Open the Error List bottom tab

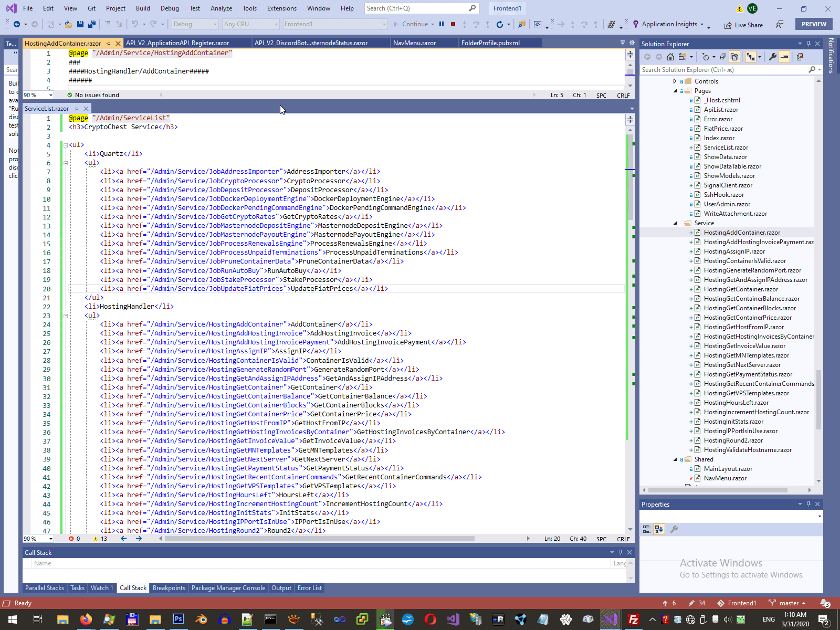click(309, 588)
